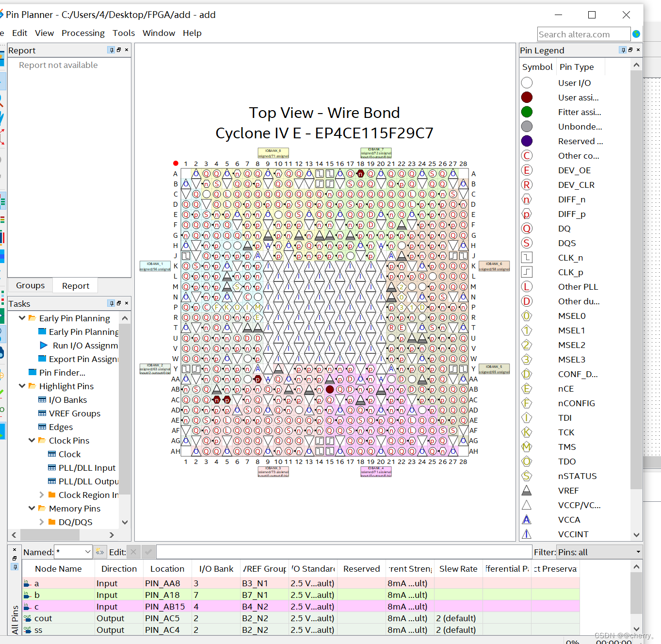Screen dimensions: 661x644
Task: Open Pin Finder task
Action: 62,372
